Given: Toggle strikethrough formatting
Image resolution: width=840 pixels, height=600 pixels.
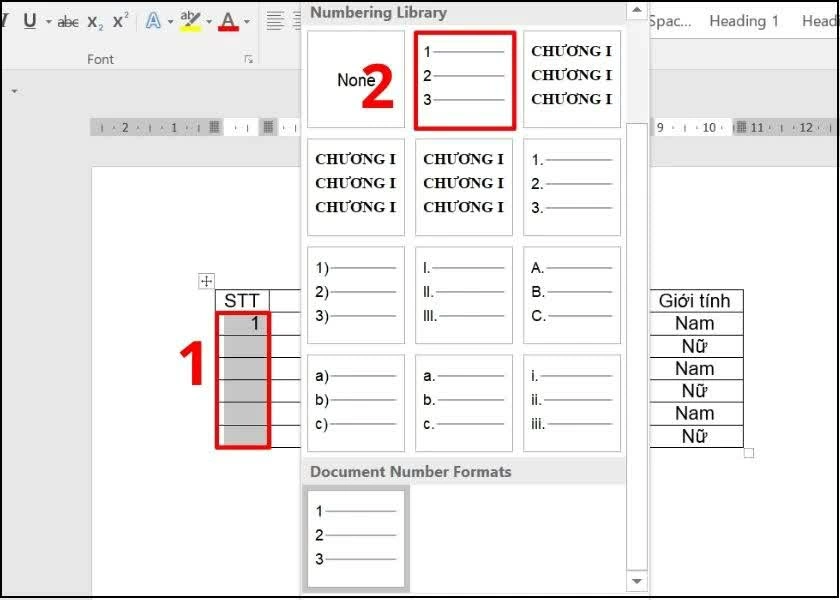Looking at the screenshot, I should coord(68,22).
